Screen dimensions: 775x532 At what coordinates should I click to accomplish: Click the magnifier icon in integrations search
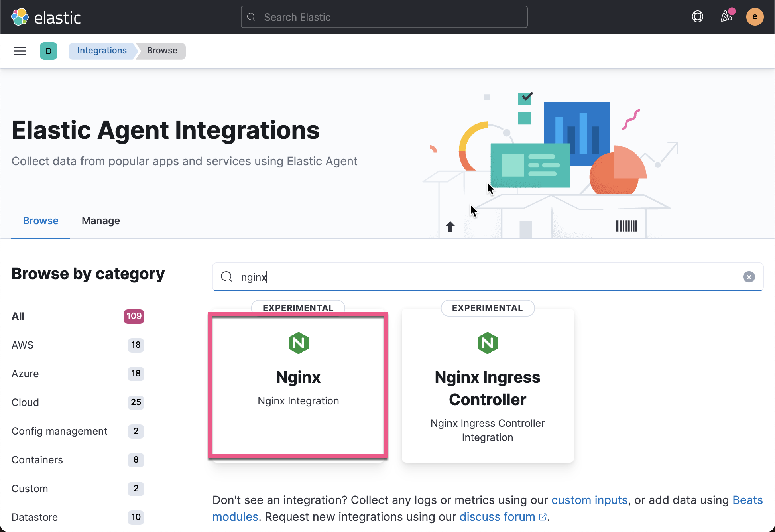pos(227,277)
